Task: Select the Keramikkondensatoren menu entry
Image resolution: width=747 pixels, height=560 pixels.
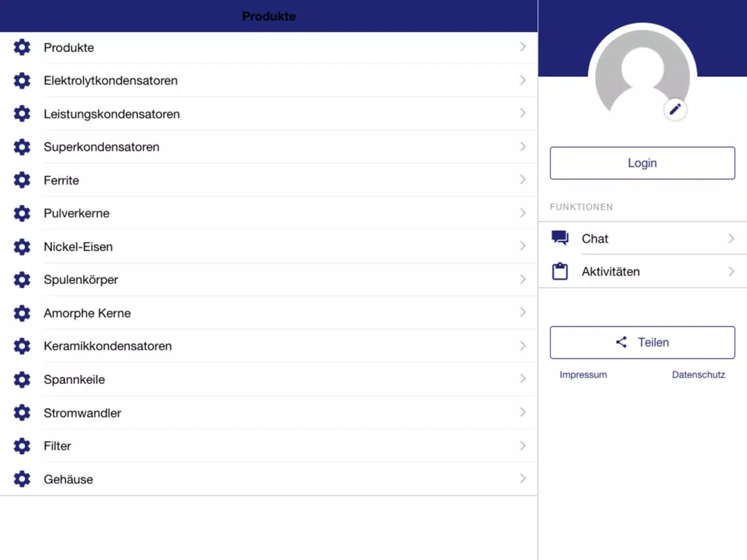Action: (x=269, y=346)
